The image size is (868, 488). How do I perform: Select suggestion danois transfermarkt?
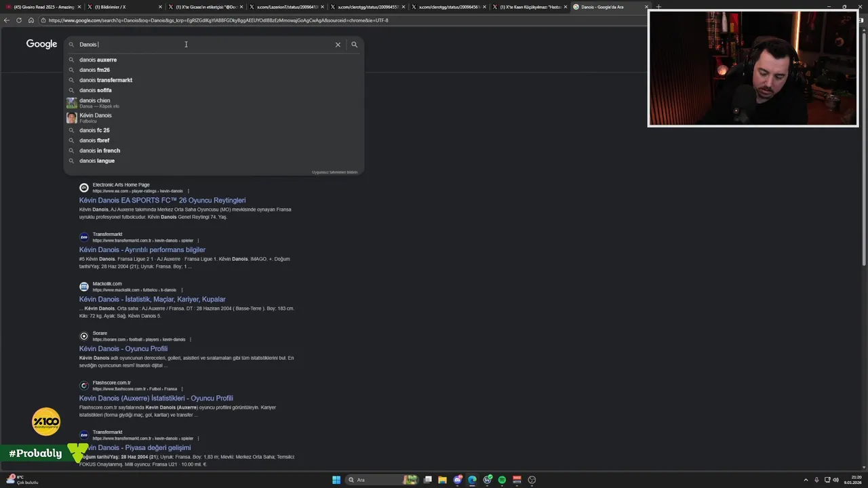(214, 80)
